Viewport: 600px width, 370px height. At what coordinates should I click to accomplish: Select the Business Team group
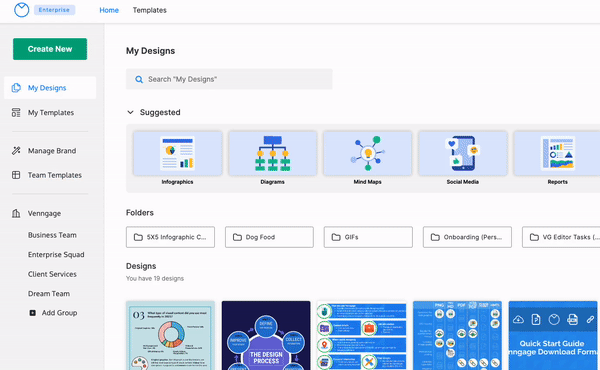click(52, 235)
